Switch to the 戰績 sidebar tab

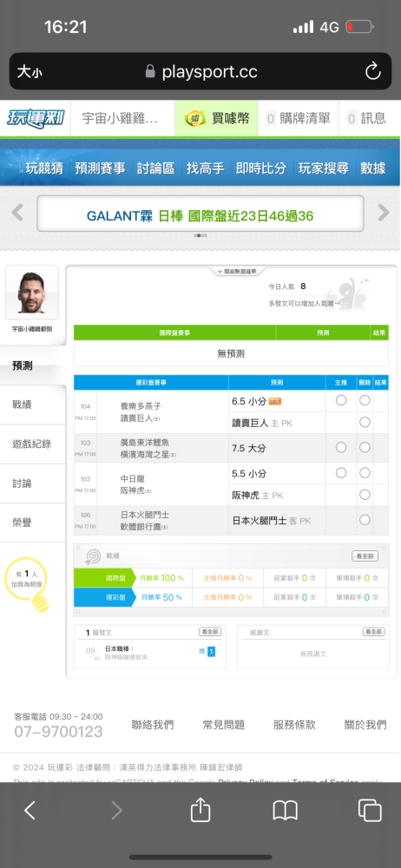coord(33,404)
